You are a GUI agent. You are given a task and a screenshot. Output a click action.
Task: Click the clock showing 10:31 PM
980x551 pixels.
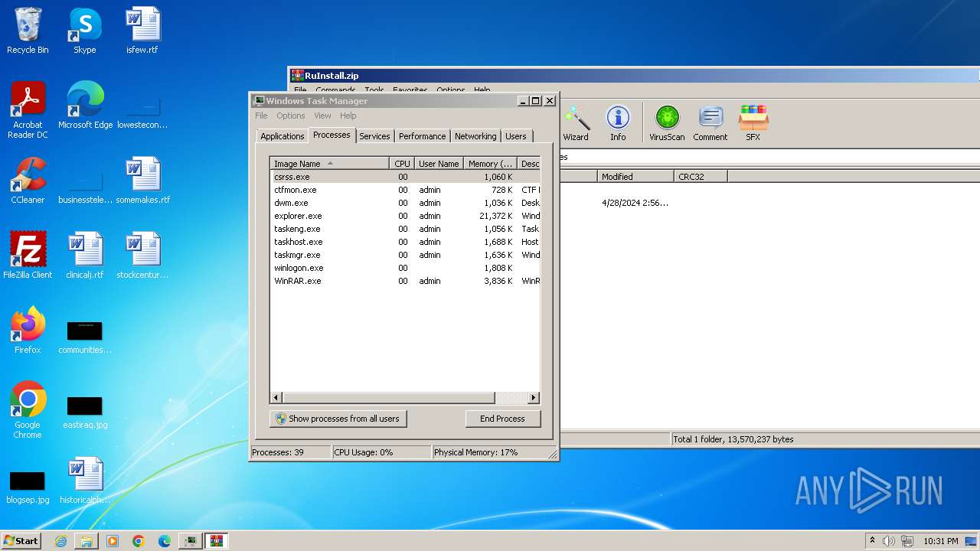(x=940, y=541)
